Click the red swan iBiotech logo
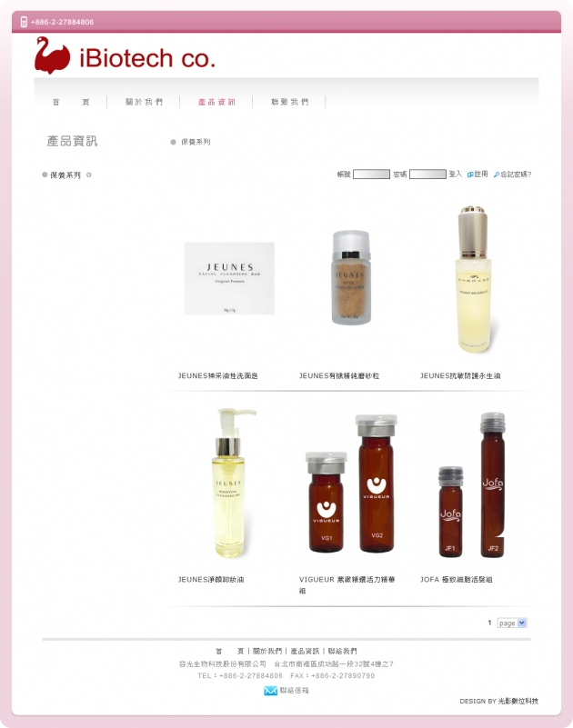 (125, 55)
